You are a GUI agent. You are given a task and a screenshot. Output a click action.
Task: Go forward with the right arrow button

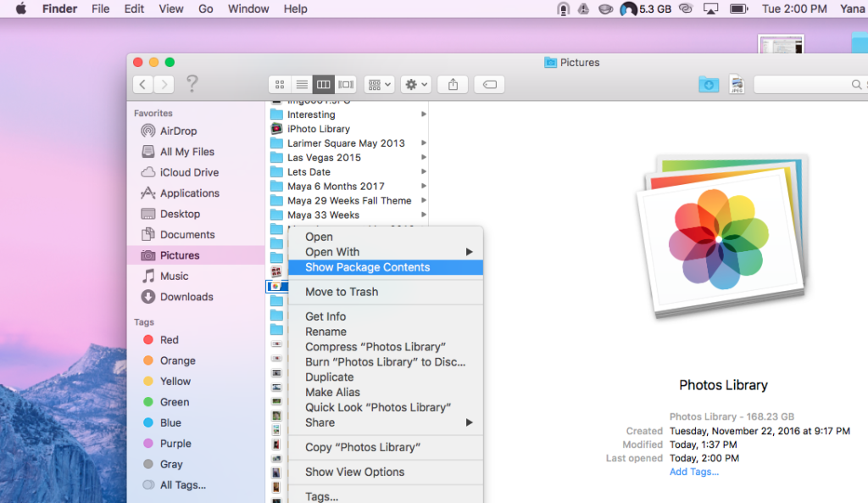click(x=164, y=84)
